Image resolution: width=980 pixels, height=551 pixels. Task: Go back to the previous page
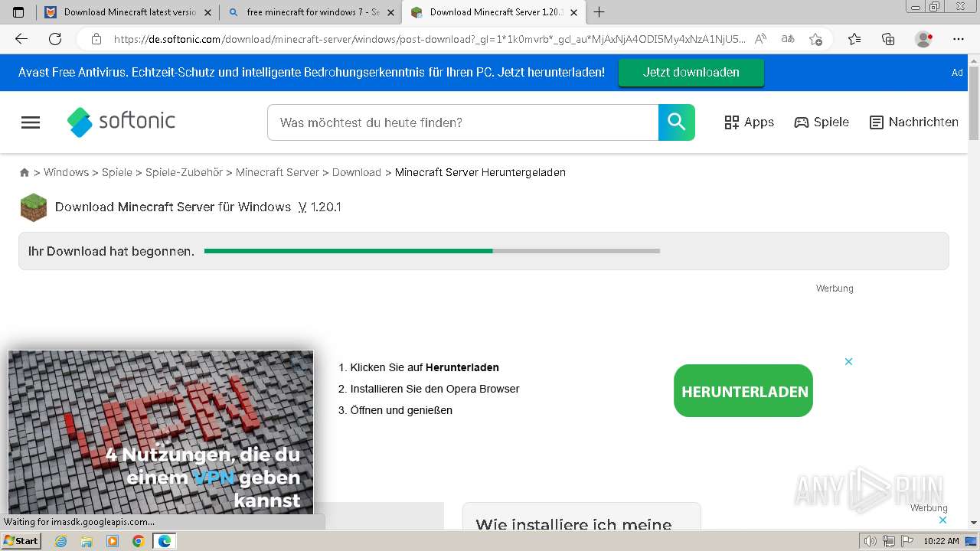point(21,39)
